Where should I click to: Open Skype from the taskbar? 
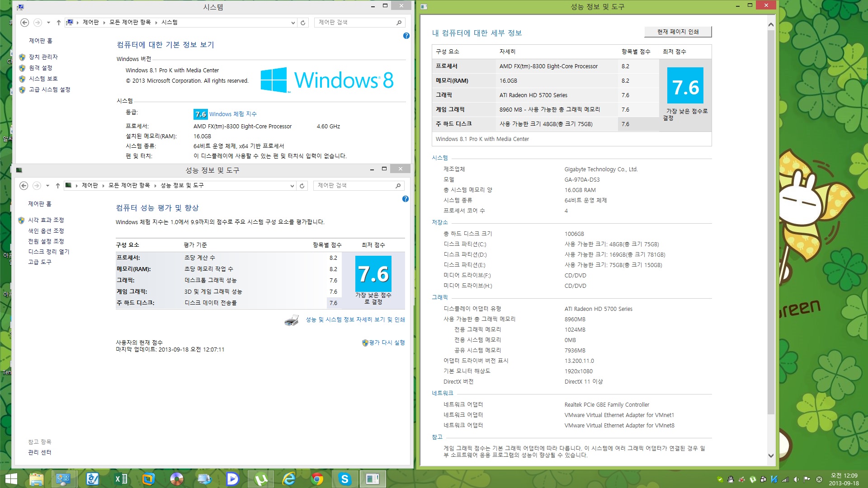345,479
